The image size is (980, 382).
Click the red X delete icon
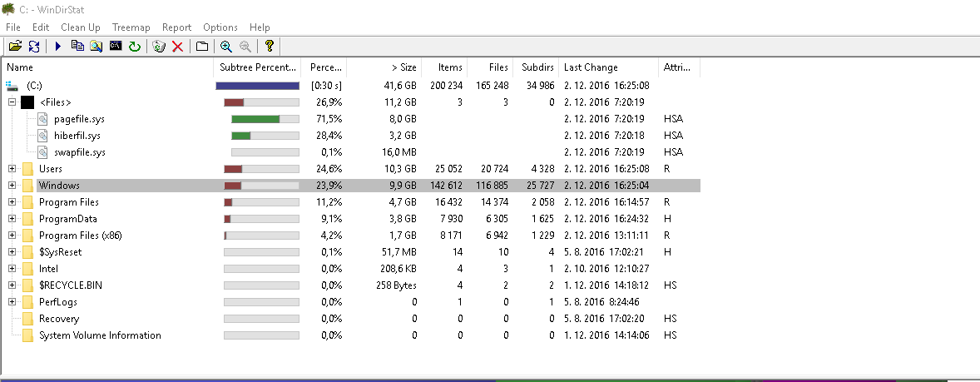[x=177, y=47]
